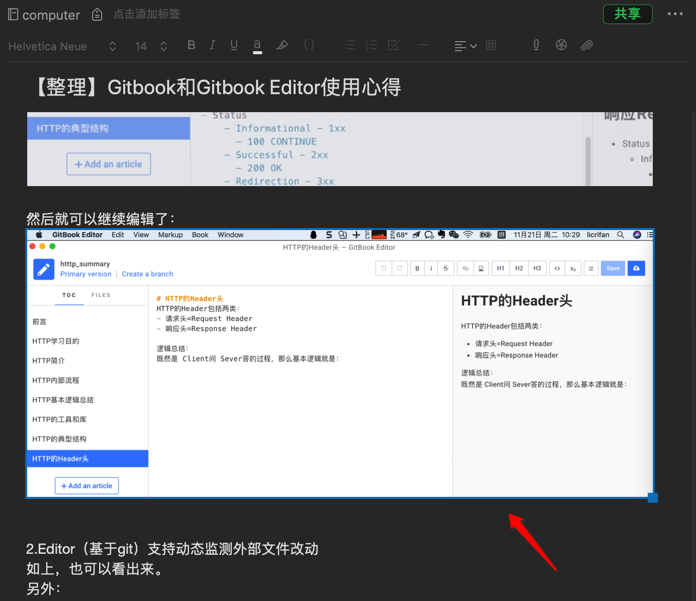Insert a code block with braces icon

click(x=309, y=45)
